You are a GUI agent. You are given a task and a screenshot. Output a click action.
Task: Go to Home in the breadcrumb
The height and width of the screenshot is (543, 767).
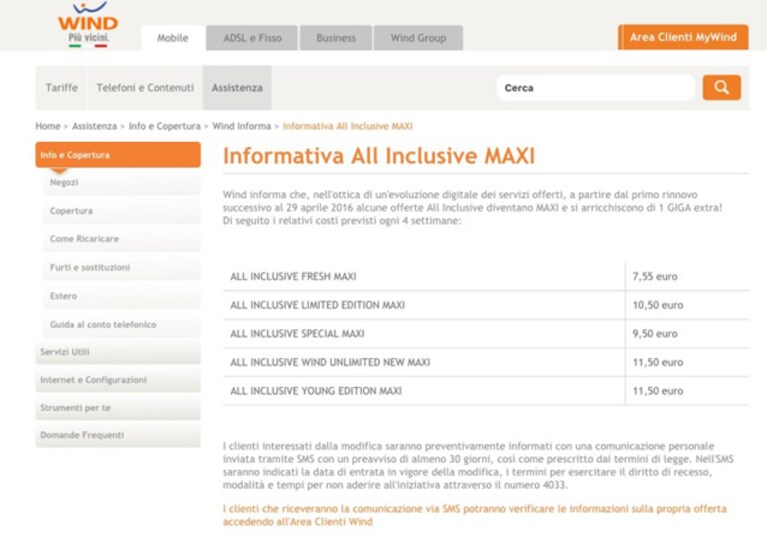[x=47, y=126]
